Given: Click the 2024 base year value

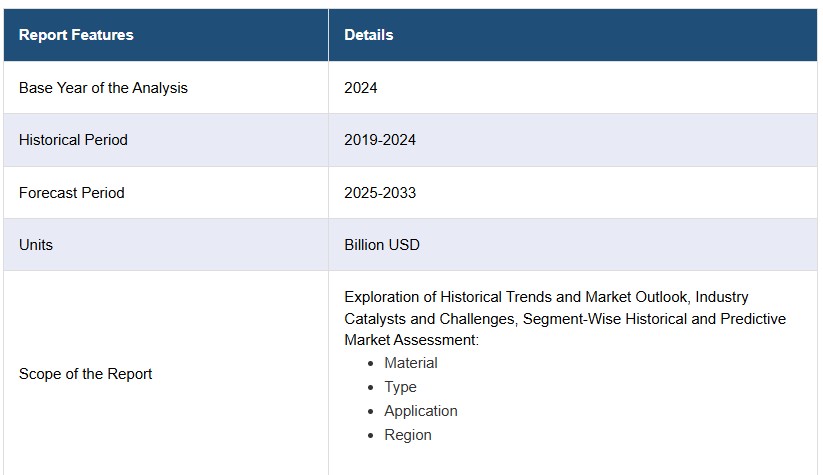Looking at the screenshot, I should click(361, 88).
